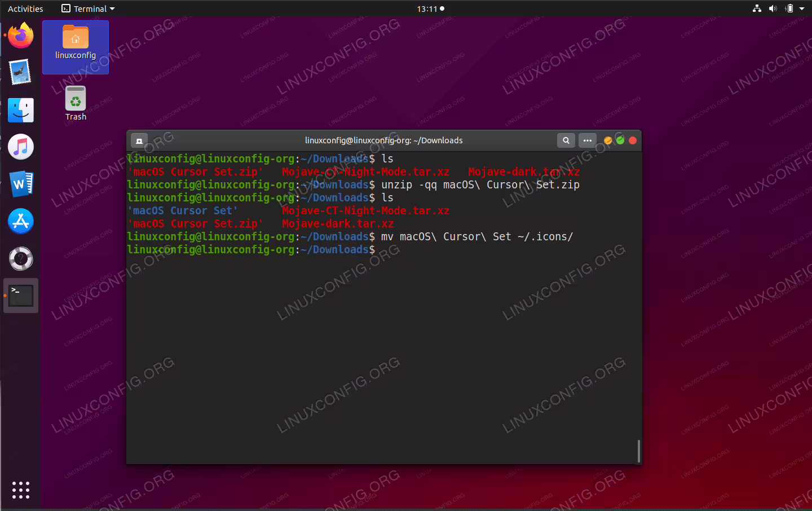Open a new tab in the terminal window
This screenshot has height=511, width=812.
139,140
